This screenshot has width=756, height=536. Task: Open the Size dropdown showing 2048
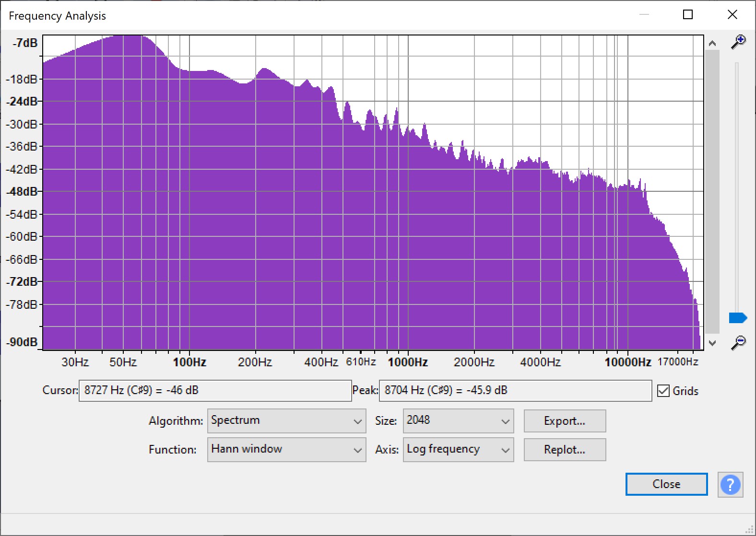point(458,421)
